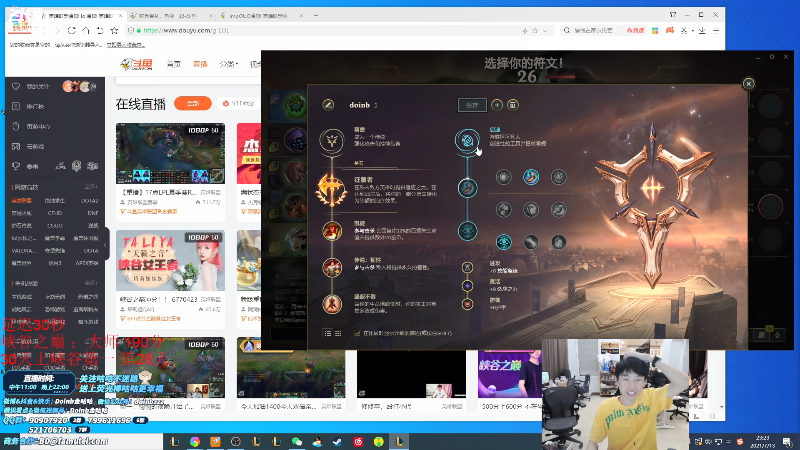Viewport: 800px width, 450px height.
Task: Open Douyu 直播 nav item
Action: [200, 64]
